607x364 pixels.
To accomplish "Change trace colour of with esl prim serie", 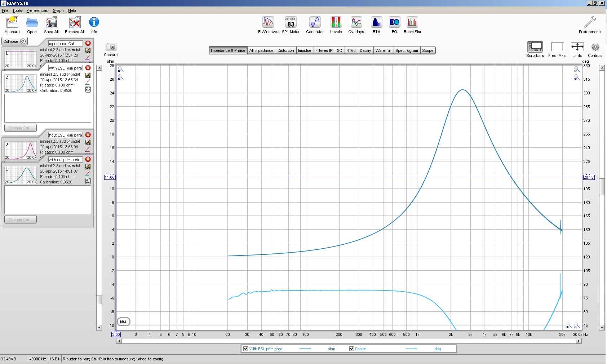I will (88, 174).
